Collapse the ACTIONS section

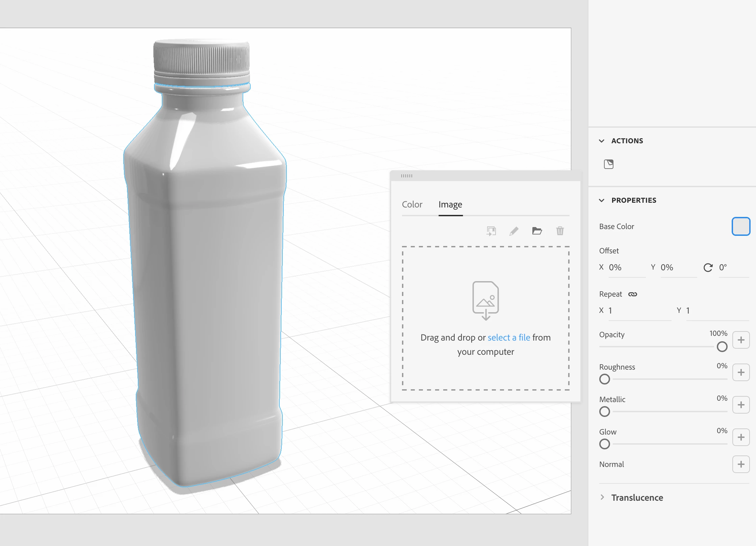coord(602,141)
